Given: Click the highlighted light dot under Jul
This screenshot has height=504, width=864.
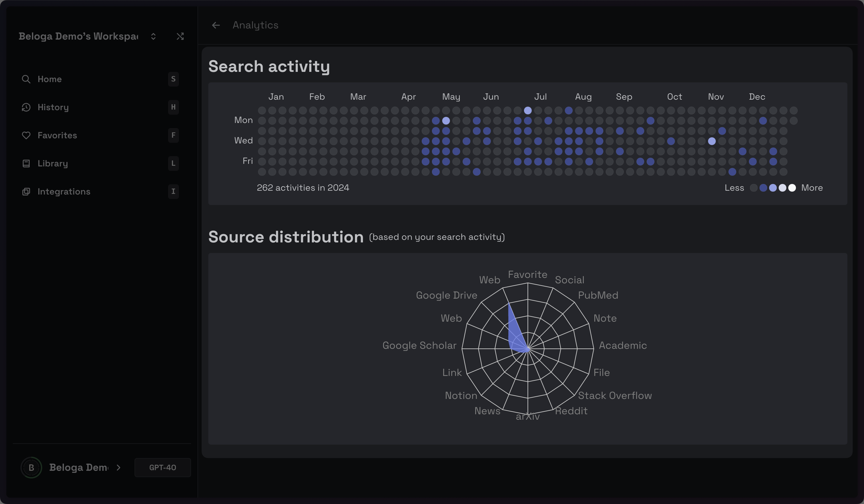Looking at the screenshot, I should 528,110.
